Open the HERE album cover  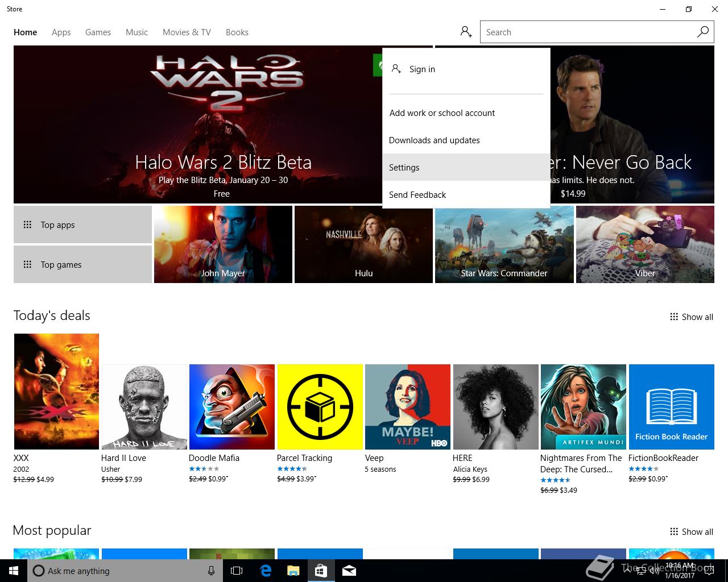click(495, 407)
